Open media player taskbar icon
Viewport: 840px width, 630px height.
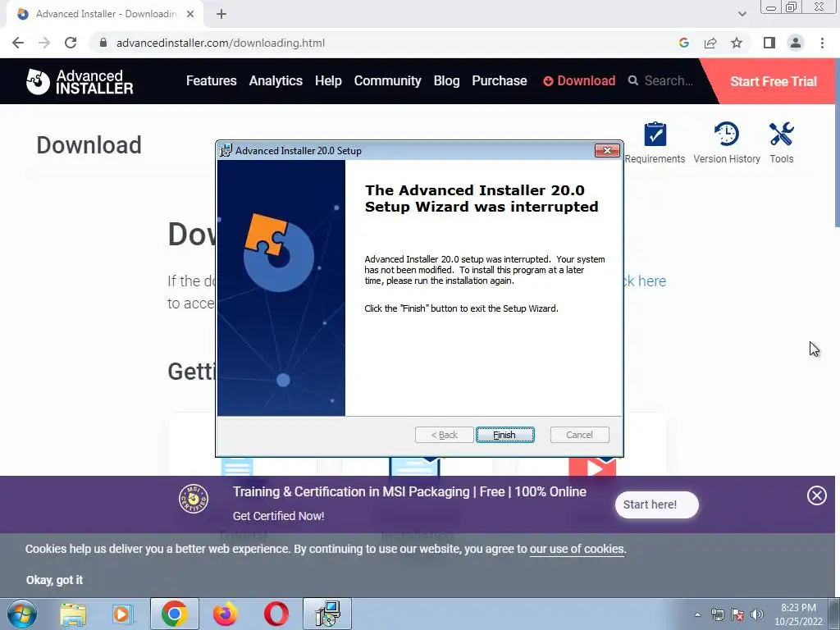click(x=122, y=614)
